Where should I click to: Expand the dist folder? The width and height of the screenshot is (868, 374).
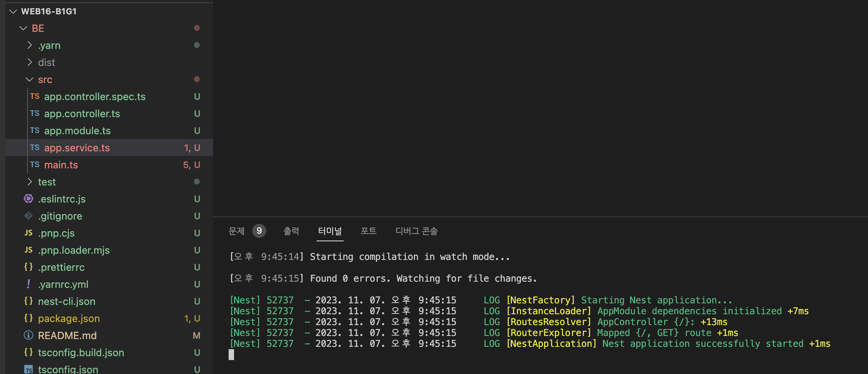29,62
